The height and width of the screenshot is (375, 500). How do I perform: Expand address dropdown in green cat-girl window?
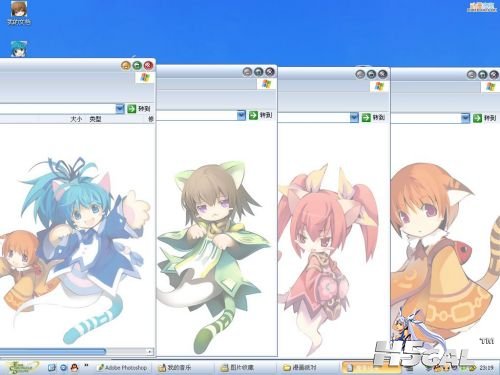[241, 115]
